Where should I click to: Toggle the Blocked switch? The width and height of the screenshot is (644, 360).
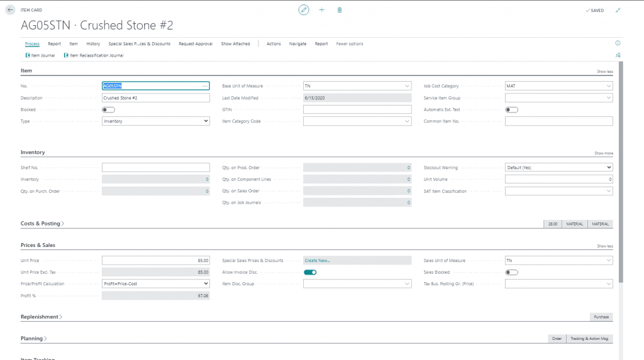pos(108,109)
